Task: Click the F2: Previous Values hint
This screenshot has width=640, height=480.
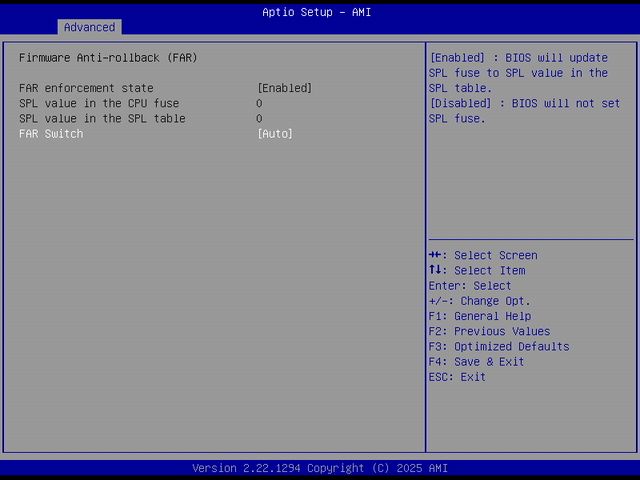Action: pos(489,331)
